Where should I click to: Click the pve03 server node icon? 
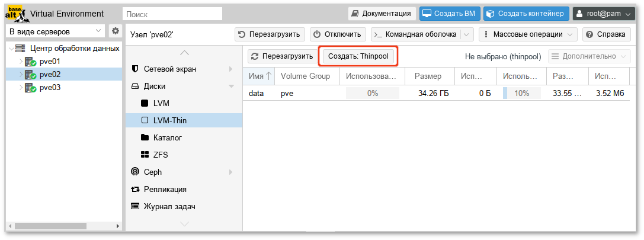pos(31,88)
